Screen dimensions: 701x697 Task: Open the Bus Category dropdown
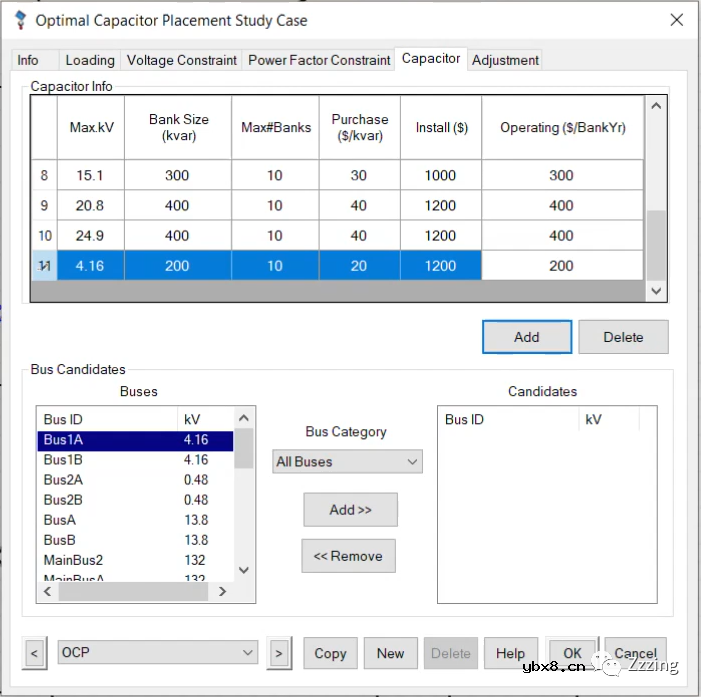point(348,462)
